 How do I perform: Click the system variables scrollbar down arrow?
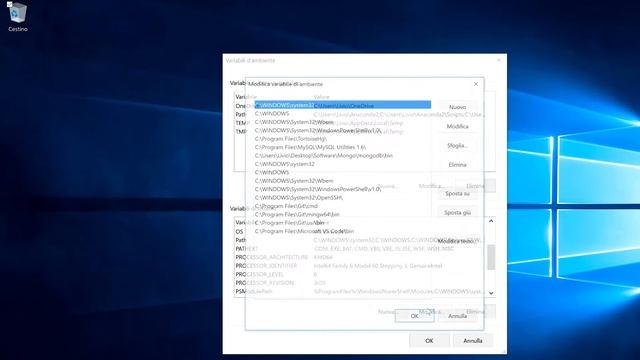pos(491,293)
